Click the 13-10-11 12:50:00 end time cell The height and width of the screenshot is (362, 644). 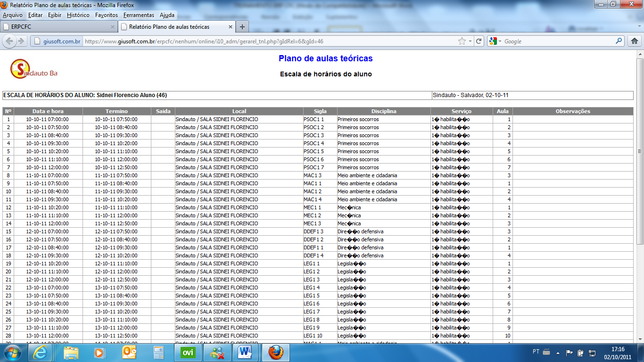pyautogui.click(x=116, y=336)
